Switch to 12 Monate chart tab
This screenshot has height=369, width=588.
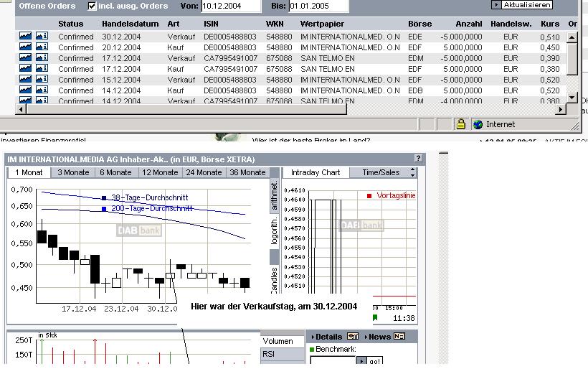pyautogui.click(x=160, y=172)
